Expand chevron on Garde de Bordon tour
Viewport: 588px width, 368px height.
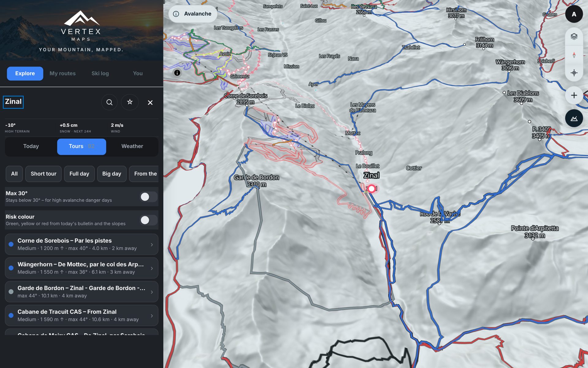tap(152, 292)
